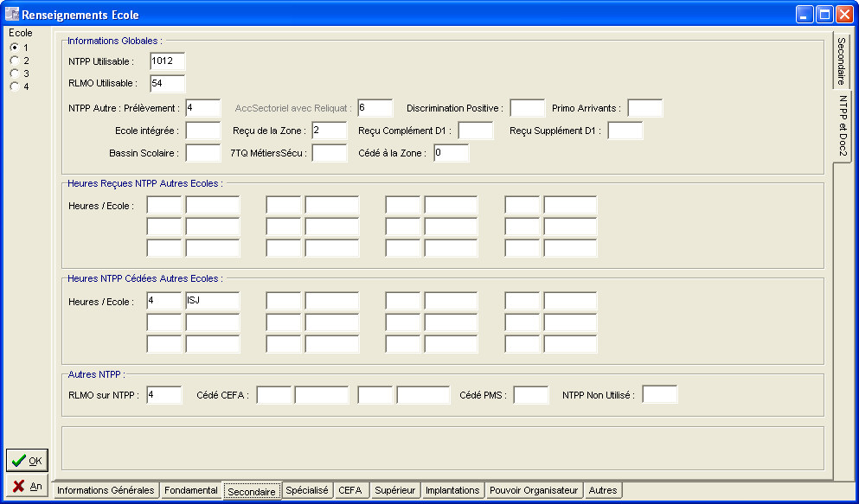Focus the Reçu Complément D1 field
Screen dimensions: 859x504
click(476, 131)
